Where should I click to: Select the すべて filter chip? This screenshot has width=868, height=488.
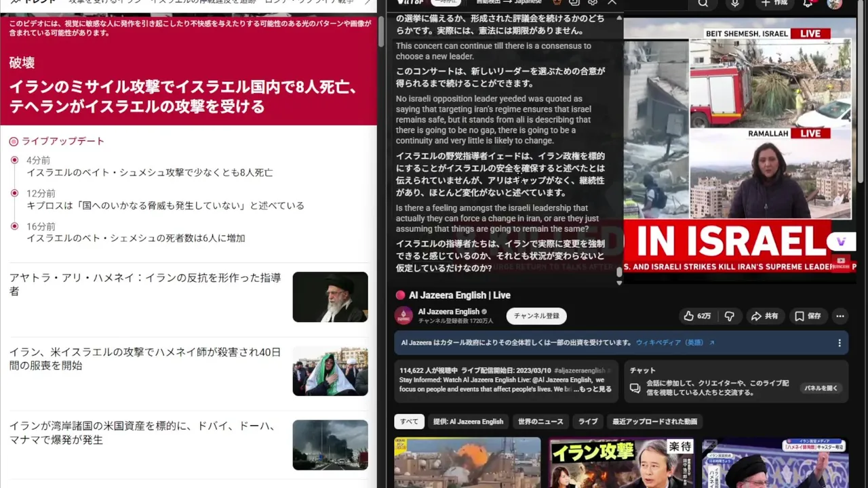click(409, 422)
